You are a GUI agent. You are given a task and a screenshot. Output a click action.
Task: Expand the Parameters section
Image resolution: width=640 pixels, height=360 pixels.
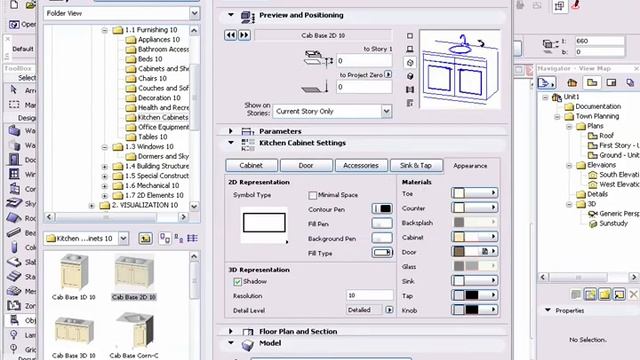231,131
